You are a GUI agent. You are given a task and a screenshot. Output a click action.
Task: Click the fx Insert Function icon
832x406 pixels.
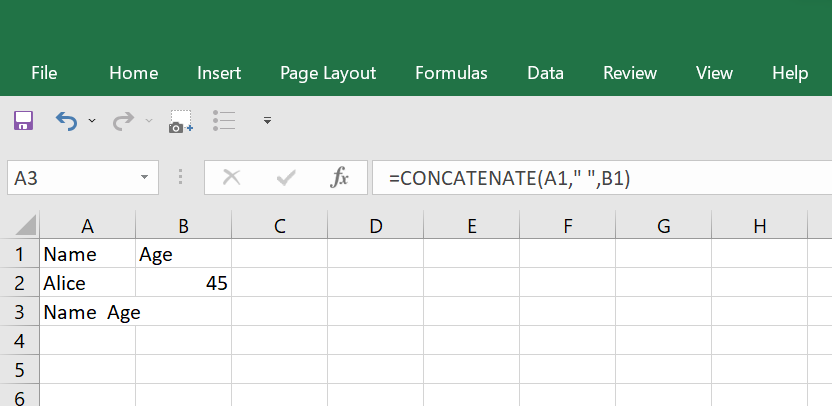339,178
